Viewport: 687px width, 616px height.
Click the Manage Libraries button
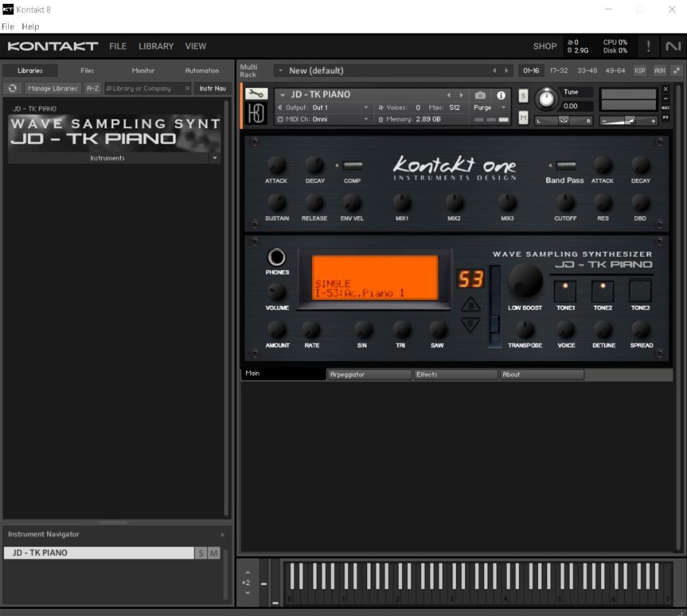tap(52, 88)
